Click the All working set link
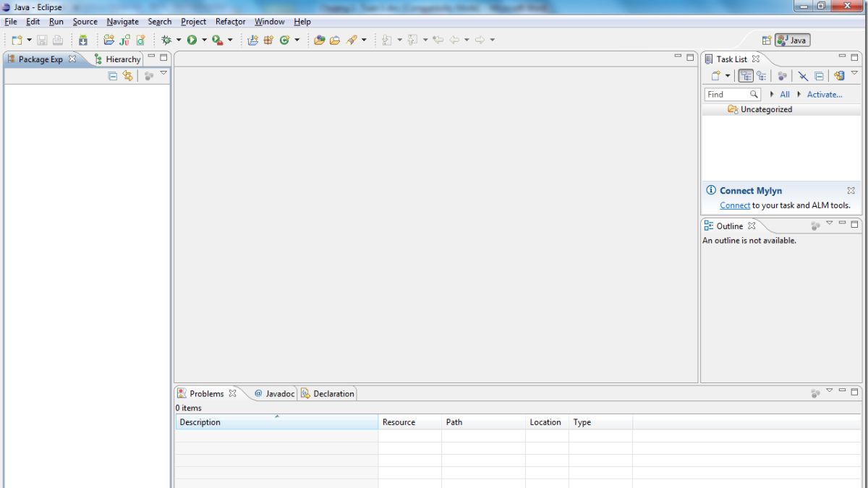Screen dimensions: 868x488 pyautogui.click(x=785, y=95)
